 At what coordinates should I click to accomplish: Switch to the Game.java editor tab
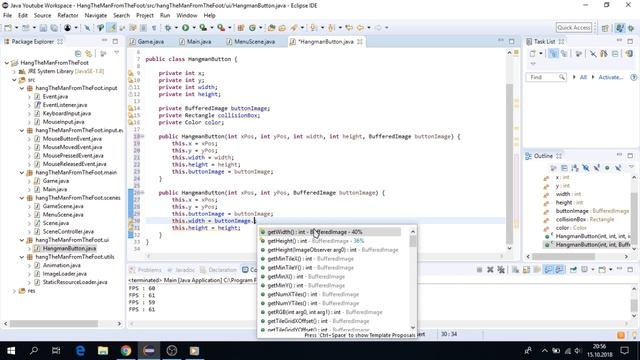point(147,42)
